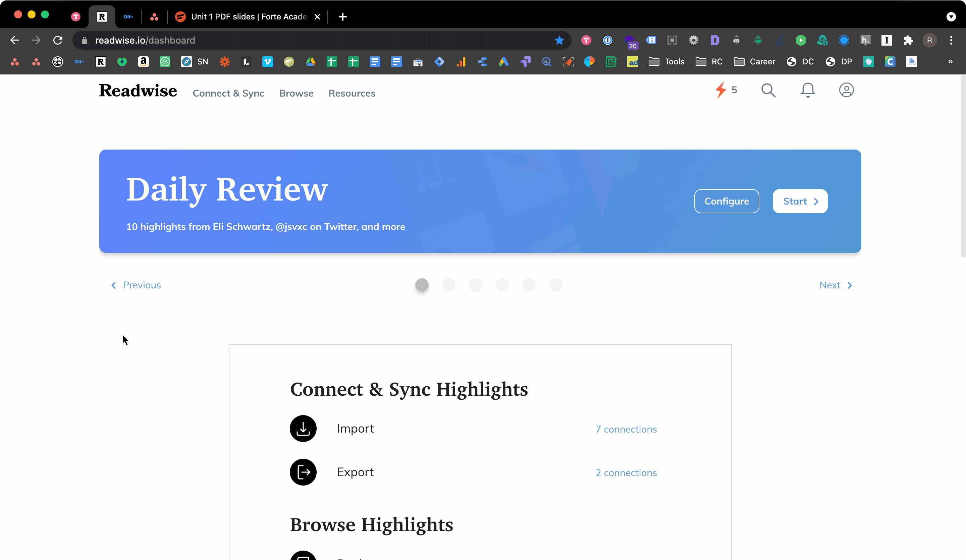Click the Import download icon
The width and height of the screenshot is (966, 560).
tap(303, 429)
